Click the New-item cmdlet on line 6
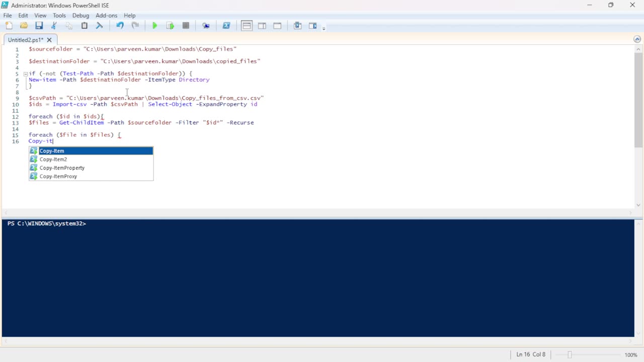Viewport: 644px width, 362px height. (x=42, y=80)
